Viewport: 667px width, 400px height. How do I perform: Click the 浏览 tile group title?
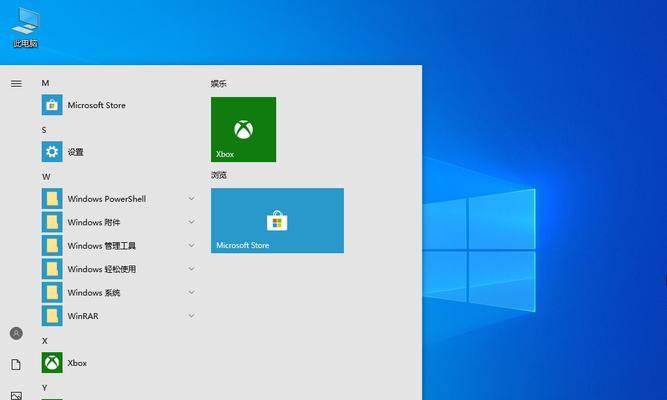(219, 175)
